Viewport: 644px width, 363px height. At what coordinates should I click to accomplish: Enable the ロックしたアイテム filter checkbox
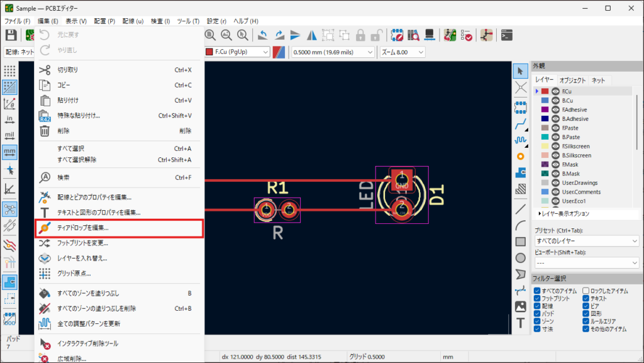[586, 291]
